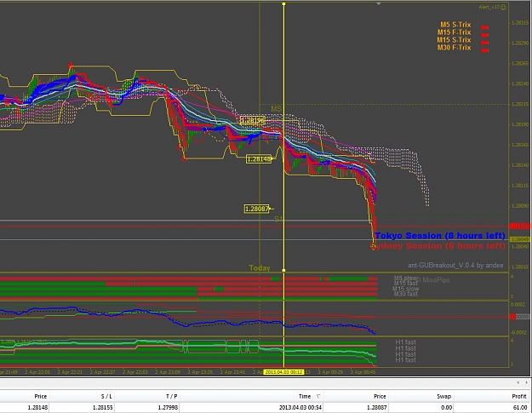Click the 'M15 slow' indicator label
The width and height of the screenshot is (532, 413).
pos(406,289)
